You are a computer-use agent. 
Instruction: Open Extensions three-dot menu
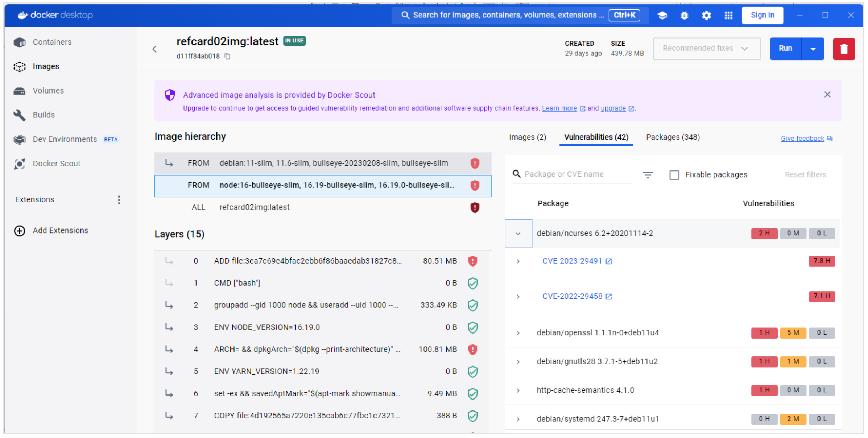(x=119, y=200)
